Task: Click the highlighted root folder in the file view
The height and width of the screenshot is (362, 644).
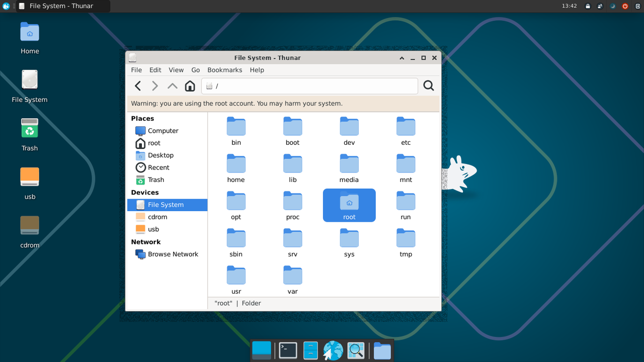Action: [x=349, y=205]
